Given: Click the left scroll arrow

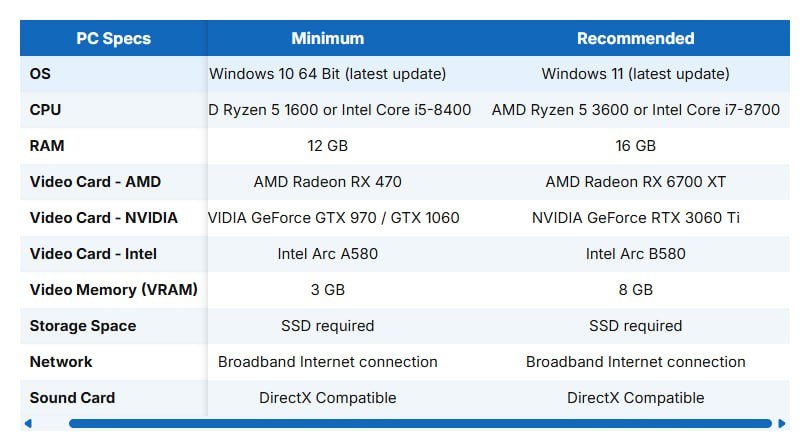Looking at the screenshot, I should click(28, 424).
